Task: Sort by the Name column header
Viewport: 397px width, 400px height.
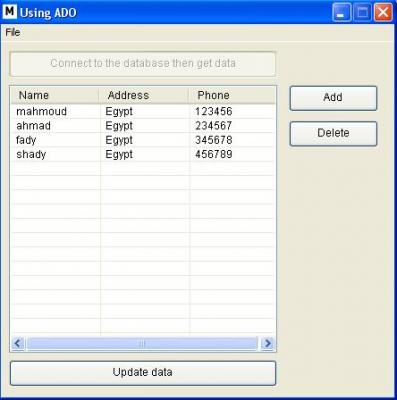Action: coord(55,95)
